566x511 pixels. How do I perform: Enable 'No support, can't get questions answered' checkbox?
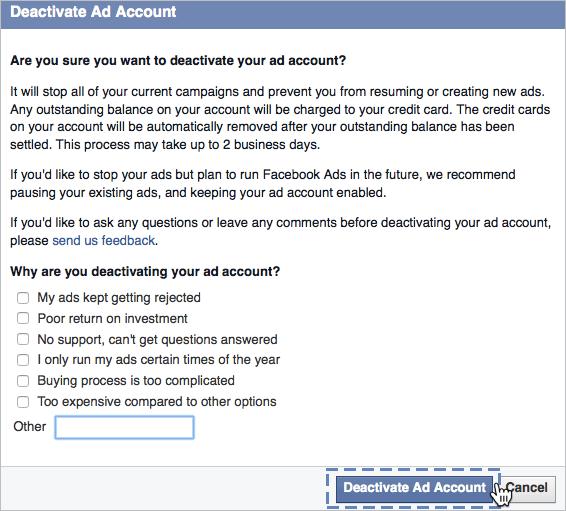click(23, 339)
